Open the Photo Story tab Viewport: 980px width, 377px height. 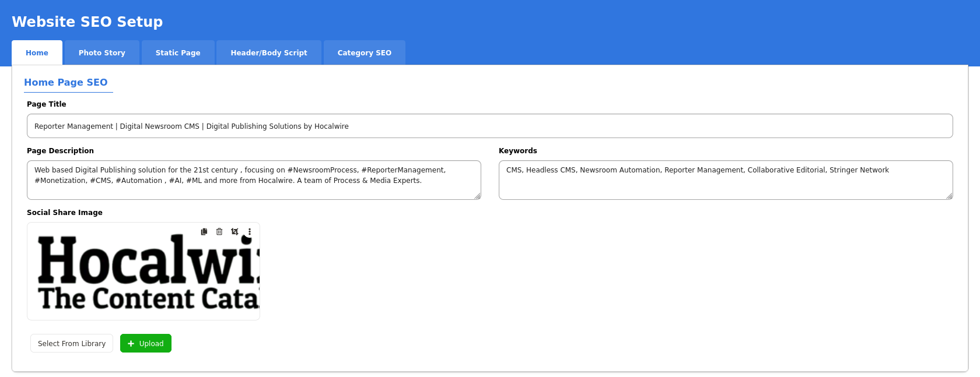(x=102, y=52)
